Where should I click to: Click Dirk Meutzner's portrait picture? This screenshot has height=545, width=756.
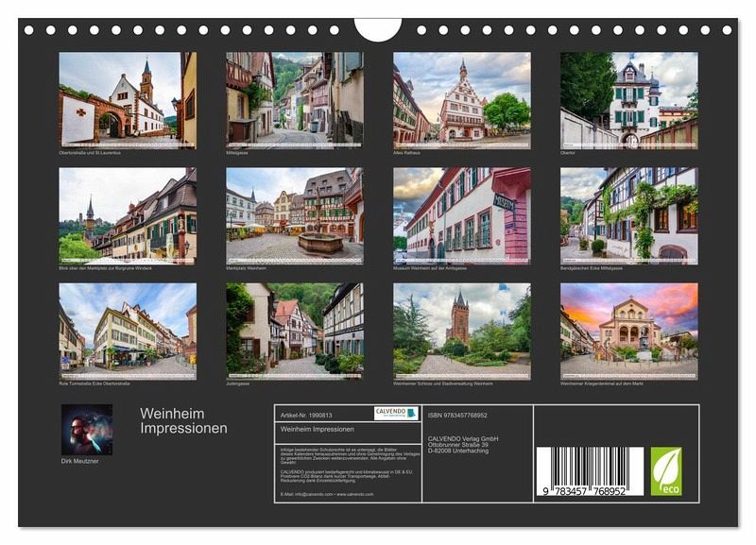[87, 430]
